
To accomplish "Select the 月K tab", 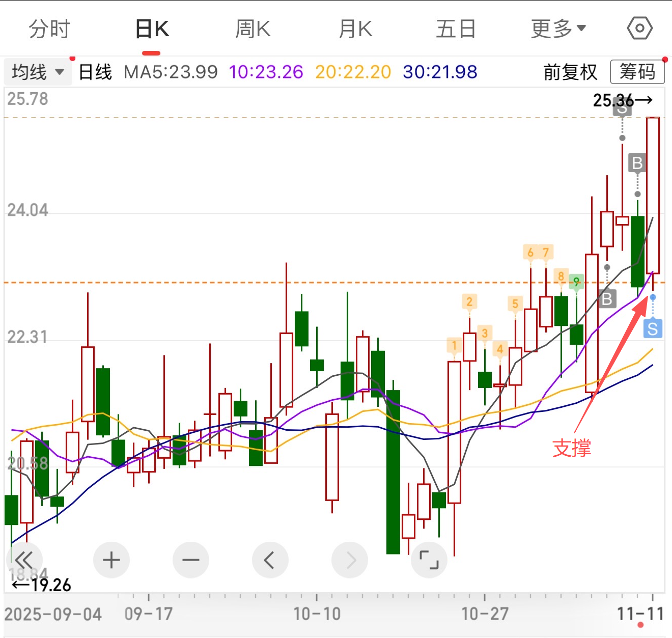I will 356,29.
